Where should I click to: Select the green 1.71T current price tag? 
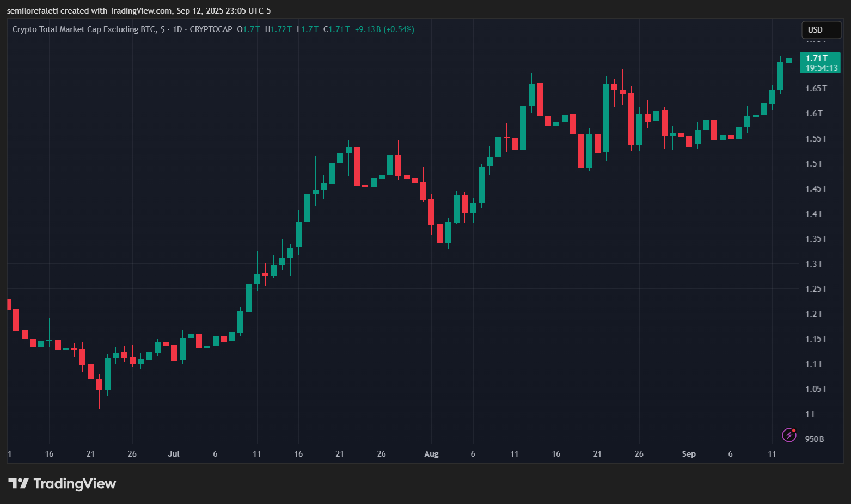click(x=818, y=57)
